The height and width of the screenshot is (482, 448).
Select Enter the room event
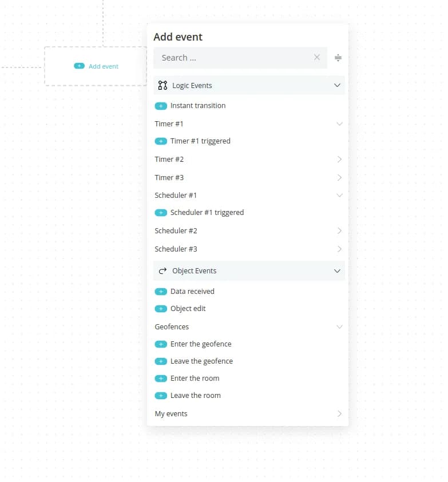click(195, 379)
